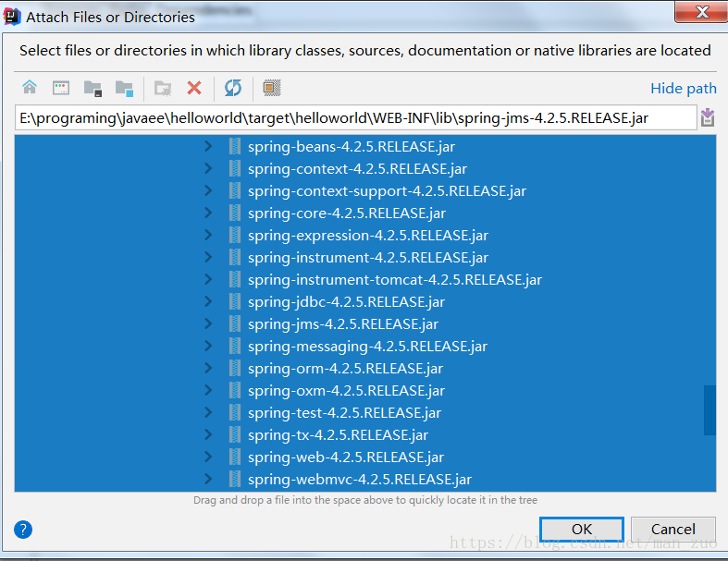Toggle show hidden files and directories icon
Image resolution: width=728 pixels, height=561 pixels.
pyautogui.click(x=272, y=88)
